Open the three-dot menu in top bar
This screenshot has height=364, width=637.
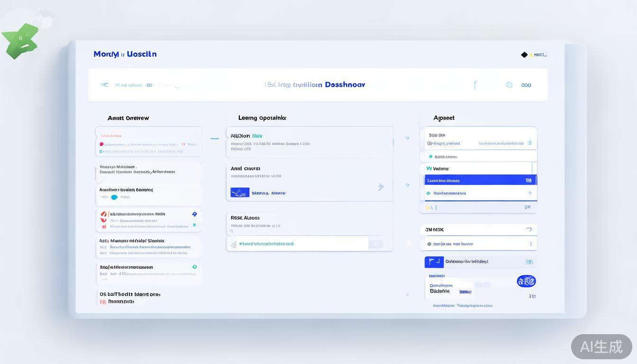tap(526, 85)
